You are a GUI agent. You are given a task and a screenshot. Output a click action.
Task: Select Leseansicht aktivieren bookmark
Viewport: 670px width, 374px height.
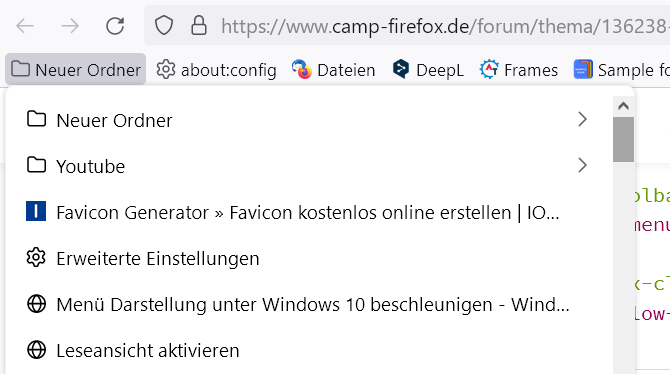tap(309, 350)
